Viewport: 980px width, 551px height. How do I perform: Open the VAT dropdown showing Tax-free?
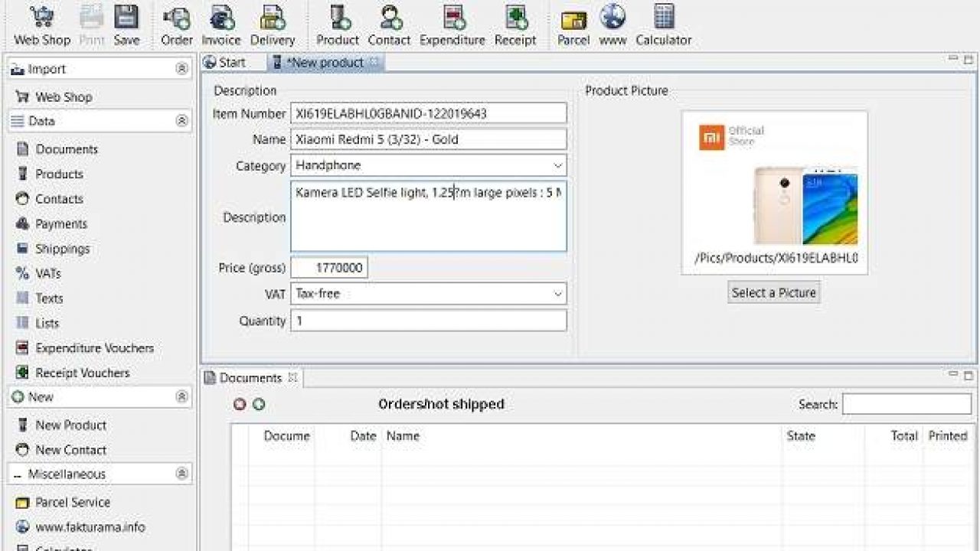point(429,293)
